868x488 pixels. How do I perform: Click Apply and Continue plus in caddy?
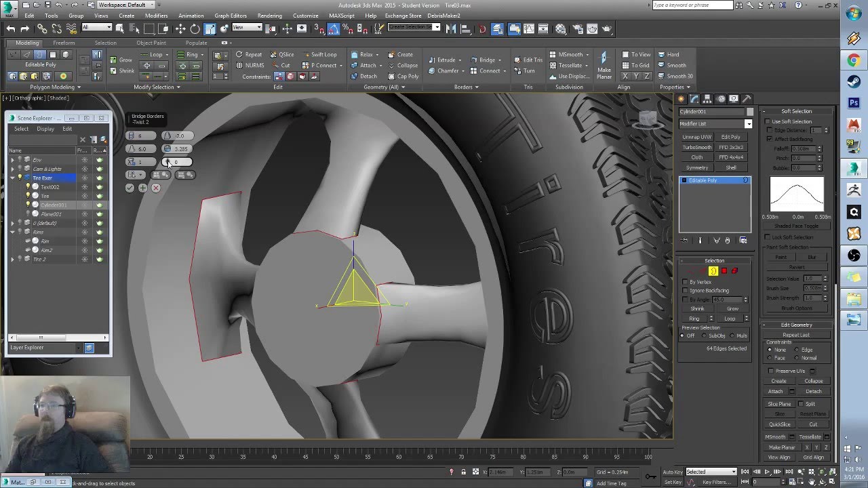pos(142,188)
